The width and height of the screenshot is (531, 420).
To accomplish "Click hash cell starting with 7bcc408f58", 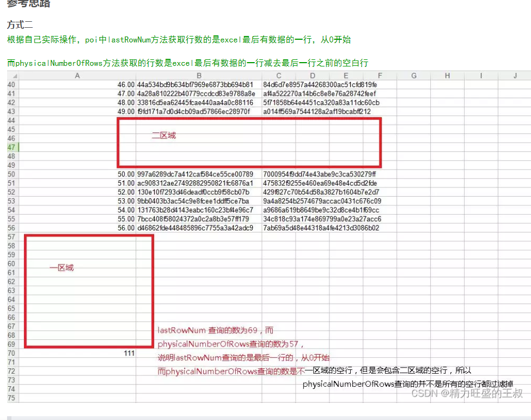I will point(199,219).
